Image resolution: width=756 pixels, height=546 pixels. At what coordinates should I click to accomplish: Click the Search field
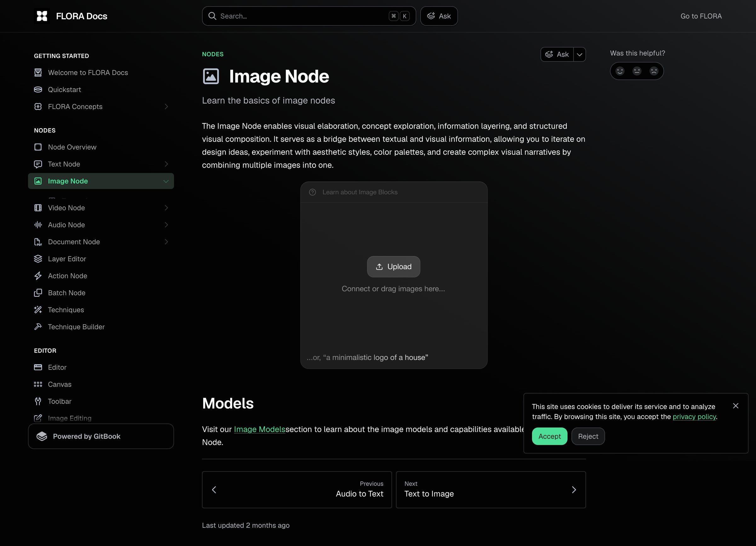pyautogui.click(x=309, y=16)
